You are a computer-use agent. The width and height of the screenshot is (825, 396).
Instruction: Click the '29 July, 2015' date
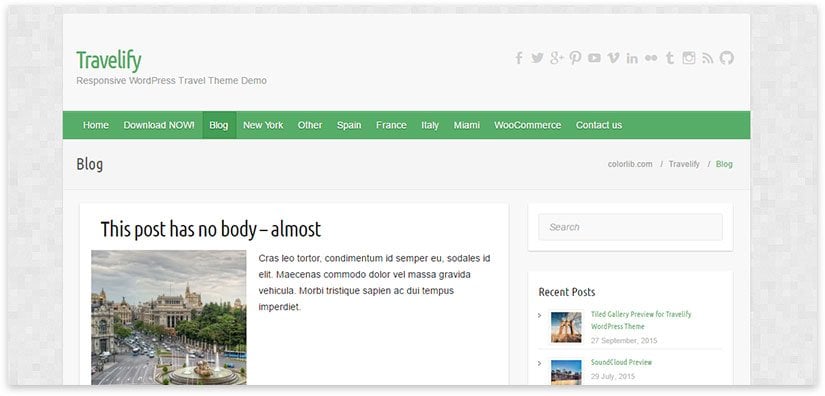(613, 377)
